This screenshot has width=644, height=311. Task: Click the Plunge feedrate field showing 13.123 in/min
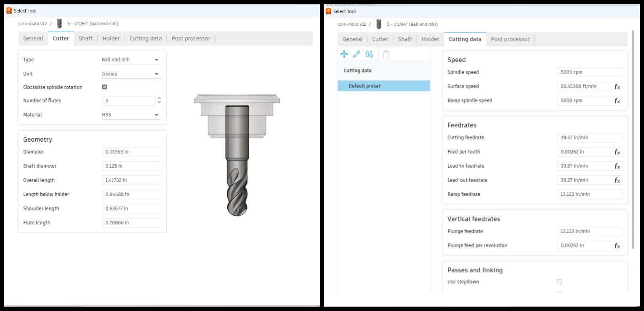click(x=589, y=232)
